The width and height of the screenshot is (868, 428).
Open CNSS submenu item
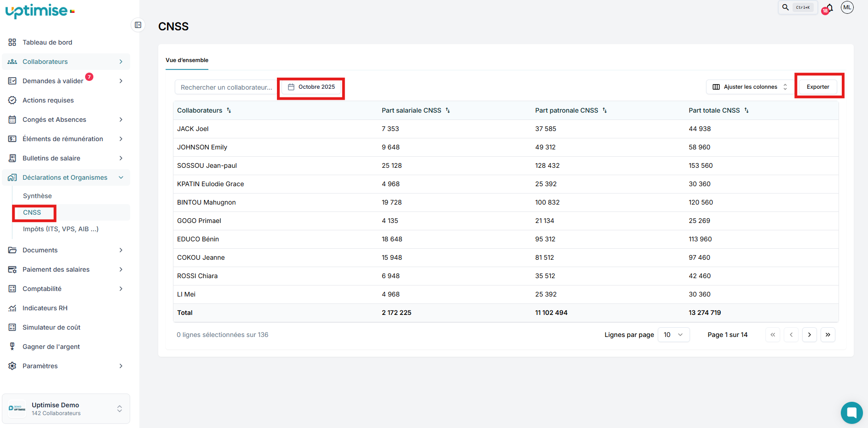(x=32, y=212)
